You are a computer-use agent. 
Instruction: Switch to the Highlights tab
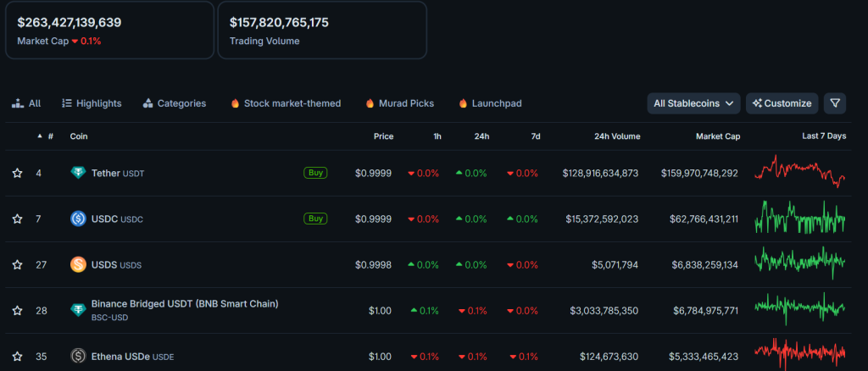click(x=92, y=103)
